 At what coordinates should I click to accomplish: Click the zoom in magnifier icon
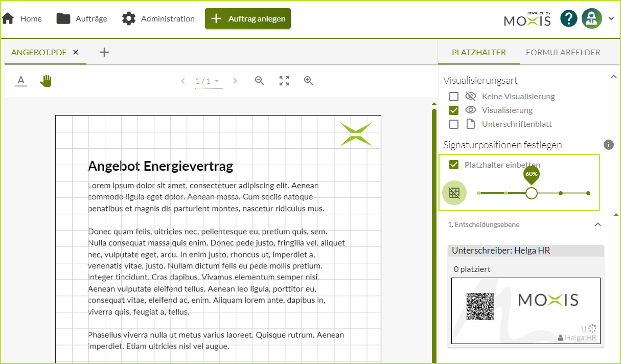(308, 81)
